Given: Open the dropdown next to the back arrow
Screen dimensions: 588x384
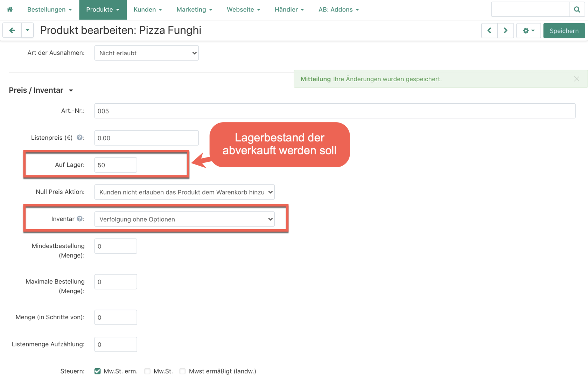Looking at the screenshot, I should coord(27,30).
